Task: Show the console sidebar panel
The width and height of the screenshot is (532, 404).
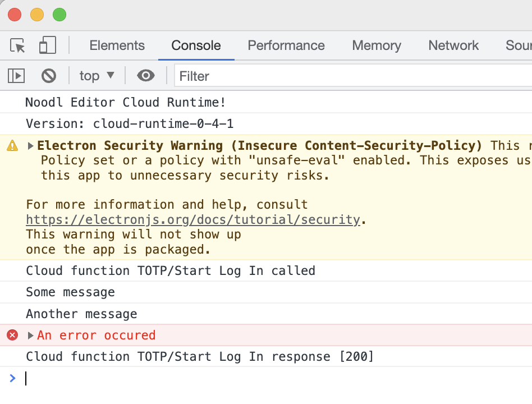Action: 16,75
